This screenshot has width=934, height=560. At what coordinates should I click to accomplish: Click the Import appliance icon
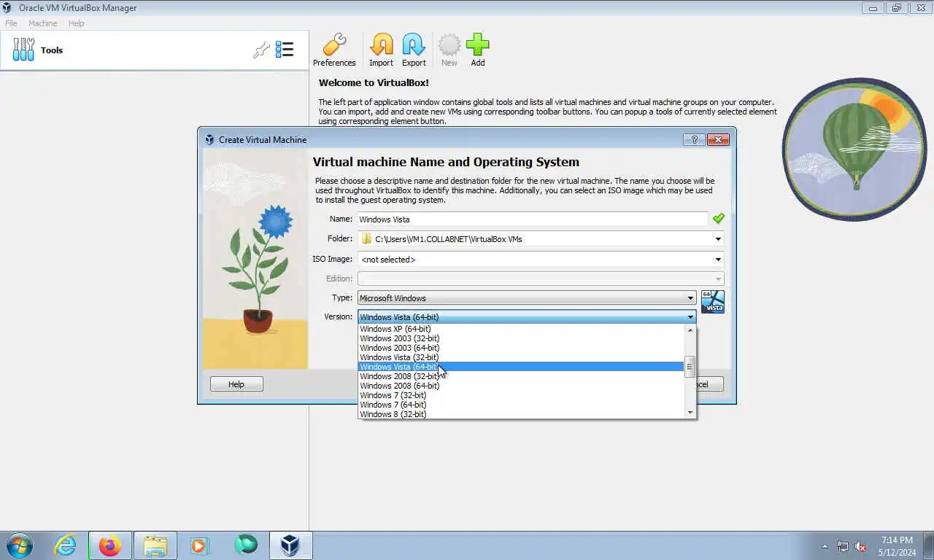[381, 50]
